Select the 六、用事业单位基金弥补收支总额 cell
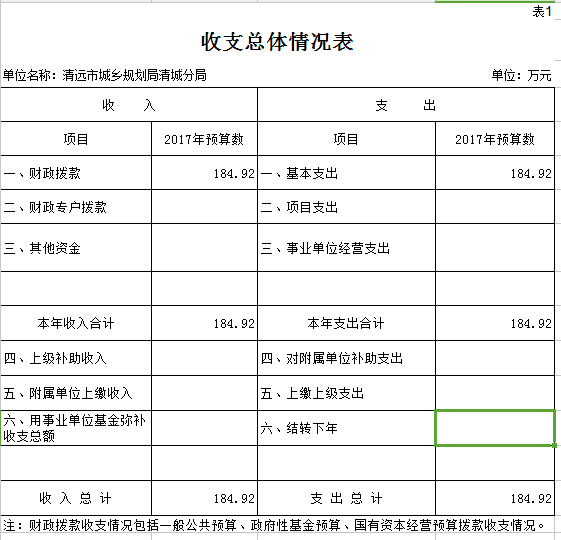The width and height of the screenshot is (561, 540). (x=76, y=428)
